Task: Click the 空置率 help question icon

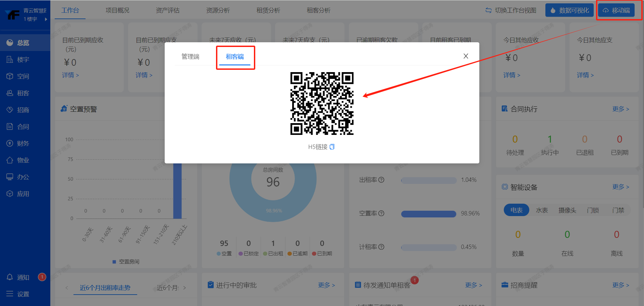Action: (x=381, y=213)
